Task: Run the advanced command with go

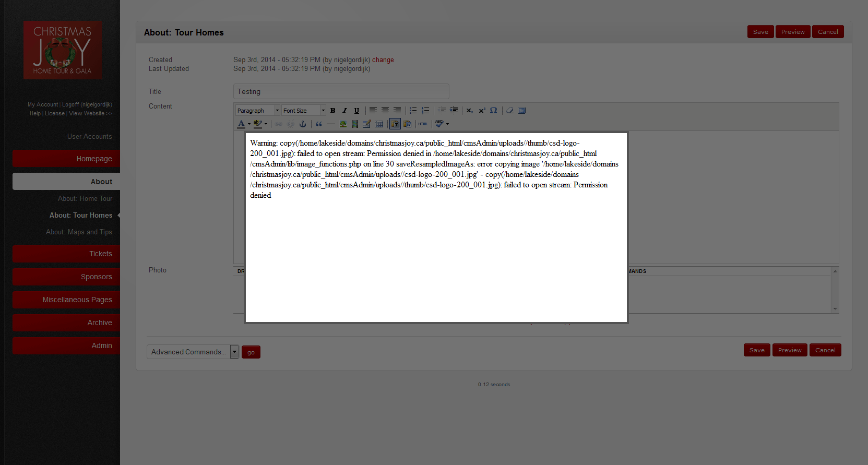Action: click(x=251, y=352)
